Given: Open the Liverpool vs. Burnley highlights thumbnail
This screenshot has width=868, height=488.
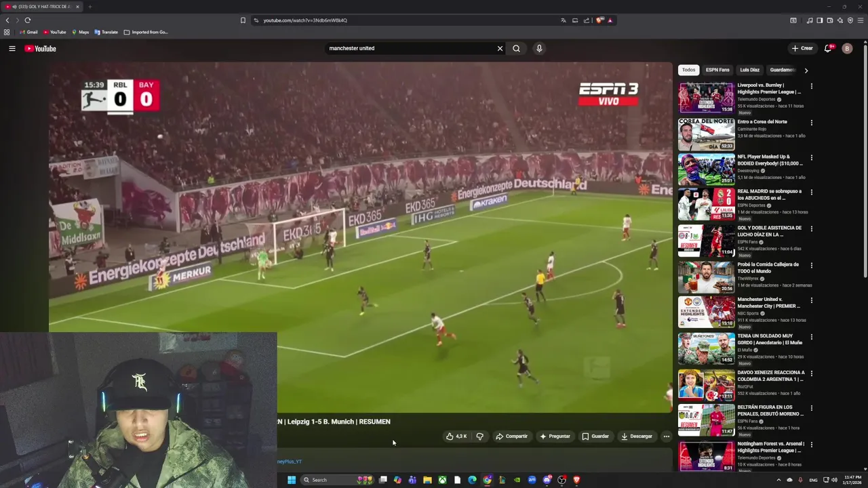Looking at the screenshot, I should [706, 98].
